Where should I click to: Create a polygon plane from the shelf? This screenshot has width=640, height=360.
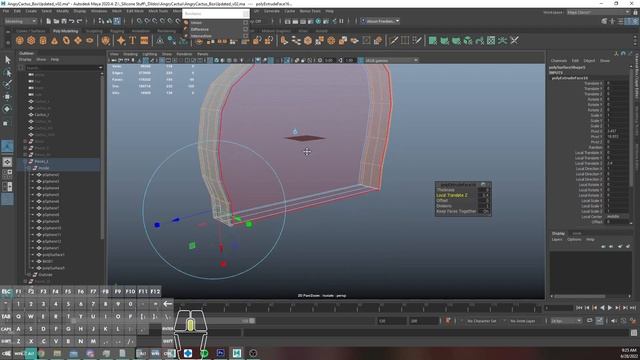tap(78, 40)
